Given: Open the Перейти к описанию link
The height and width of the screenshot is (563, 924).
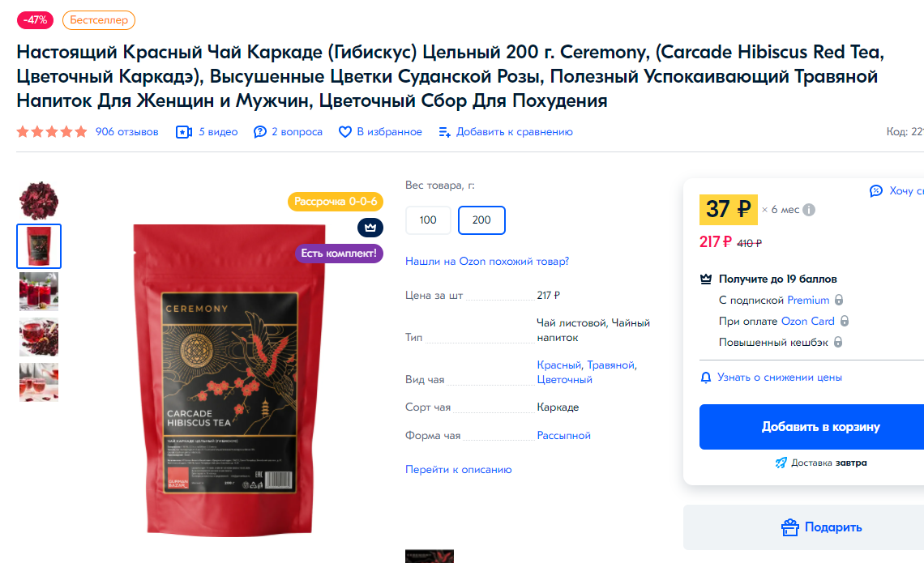Looking at the screenshot, I should pos(459,469).
